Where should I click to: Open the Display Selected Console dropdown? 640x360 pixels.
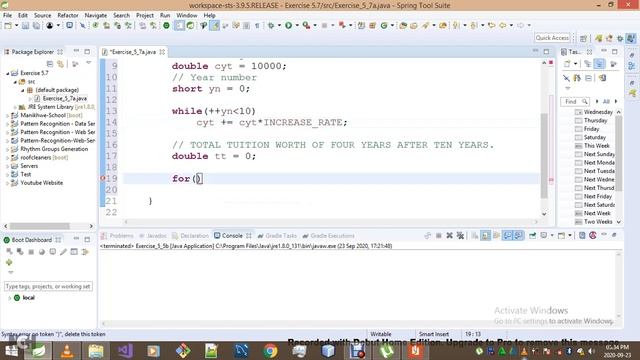click(x=552, y=236)
